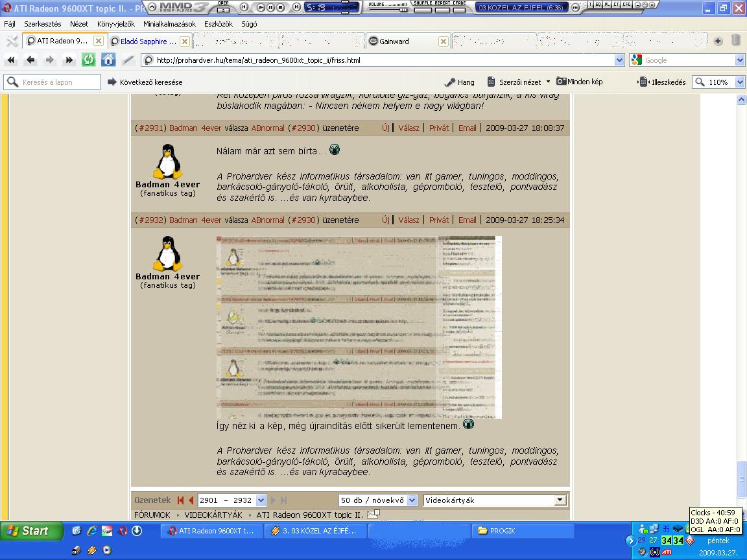Go forward one page in Opera
Image resolution: width=747 pixels, height=560 pixels.
pos(49,60)
